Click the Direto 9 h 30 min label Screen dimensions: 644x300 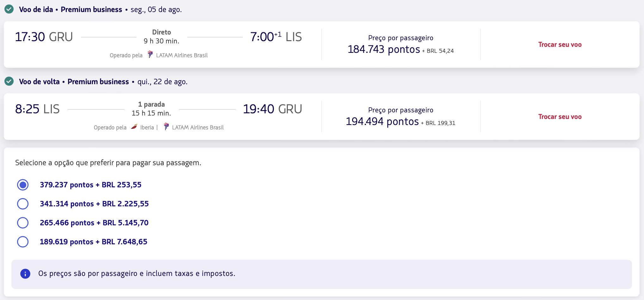161,37
